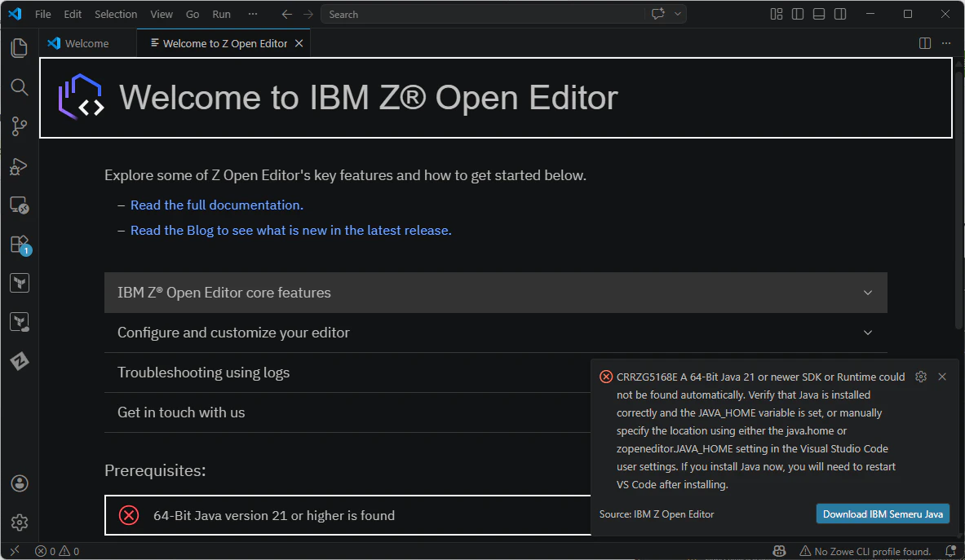Open the Run menu
This screenshot has height=560, width=965.
pos(222,14)
